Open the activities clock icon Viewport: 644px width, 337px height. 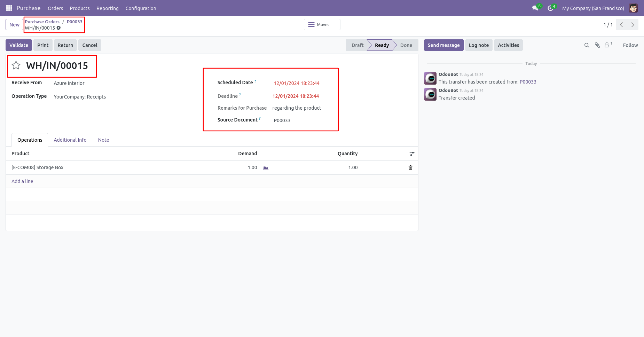550,8
